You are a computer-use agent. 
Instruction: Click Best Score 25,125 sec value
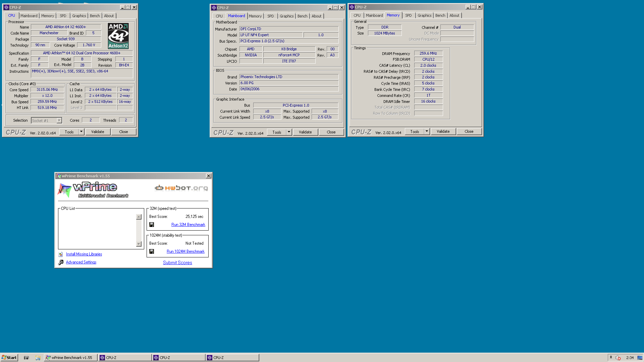[x=195, y=217]
